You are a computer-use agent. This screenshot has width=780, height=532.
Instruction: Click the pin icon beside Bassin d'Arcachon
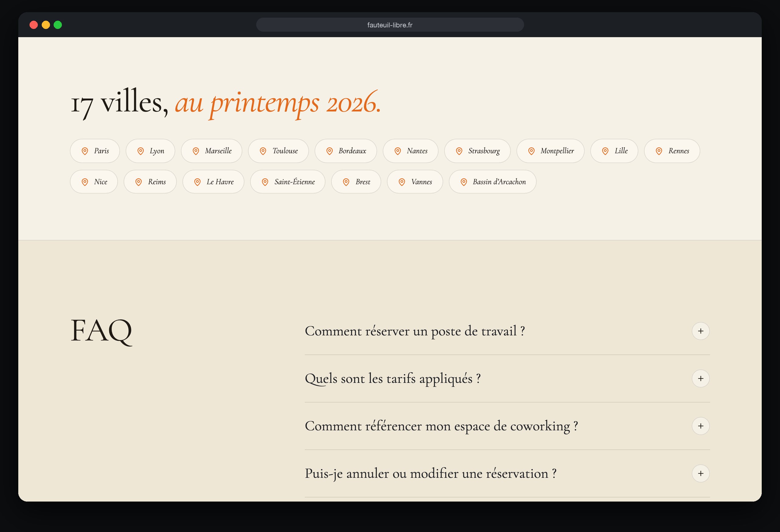click(x=464, y=182)
